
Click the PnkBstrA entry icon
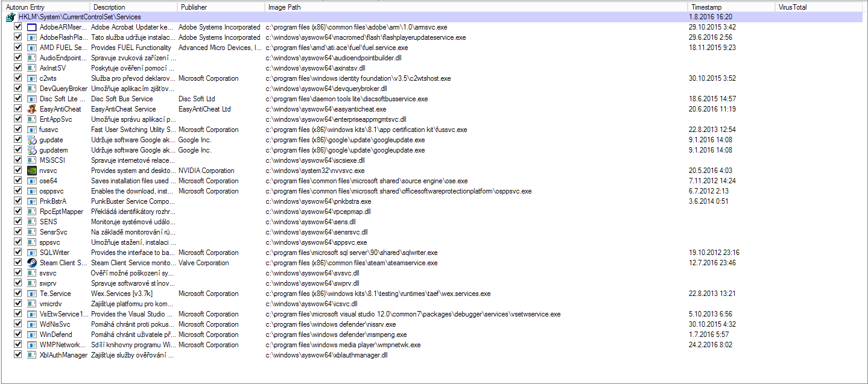(32, 201)
